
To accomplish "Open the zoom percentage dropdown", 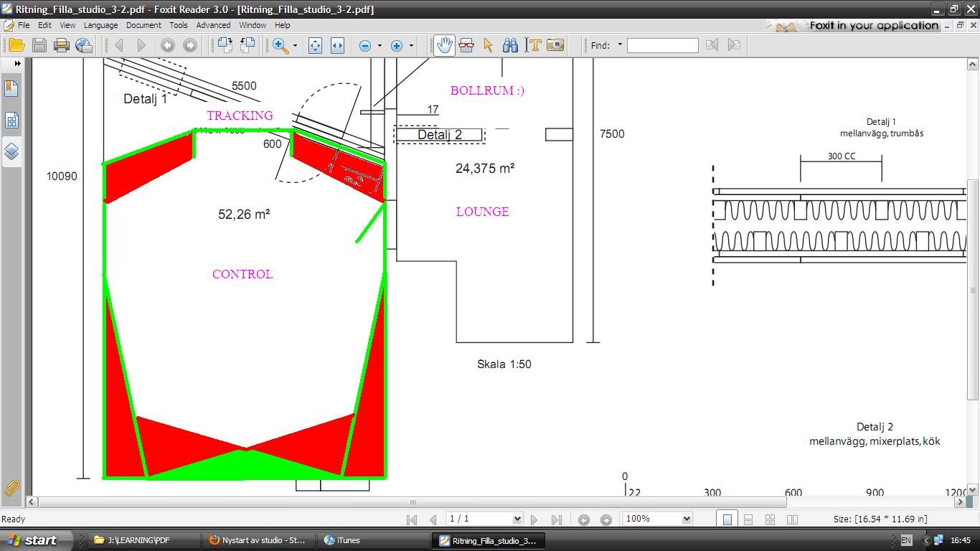I will point(686,519).
